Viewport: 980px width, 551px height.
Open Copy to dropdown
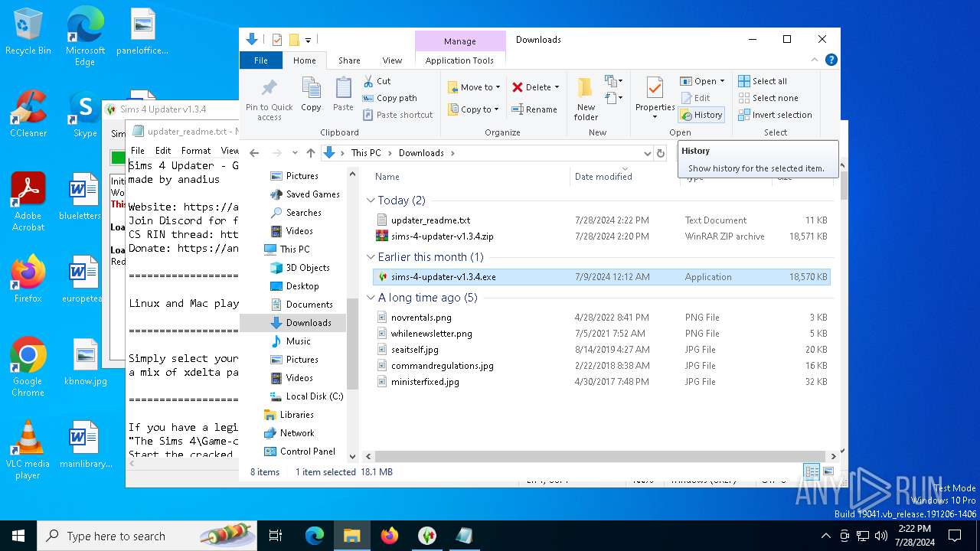coord(474,109)
